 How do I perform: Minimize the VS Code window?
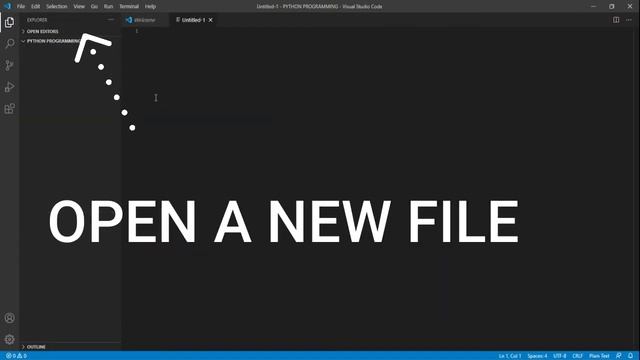coord(593,7)
